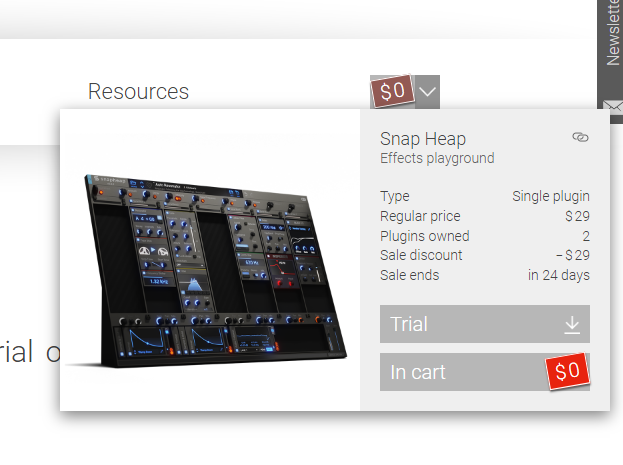Screen dimensions: 623x465
Task: Click the Snap Heap product title
Action: coord(423,139)
